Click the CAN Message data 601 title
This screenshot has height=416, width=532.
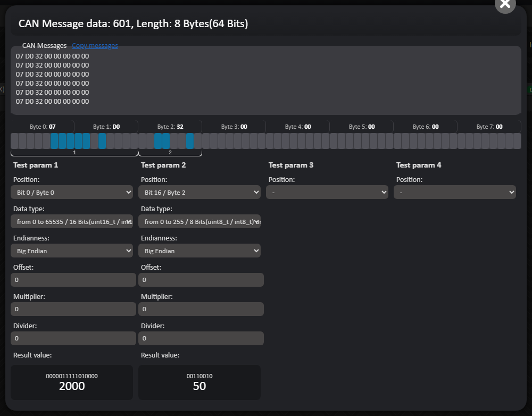(133, 23)
